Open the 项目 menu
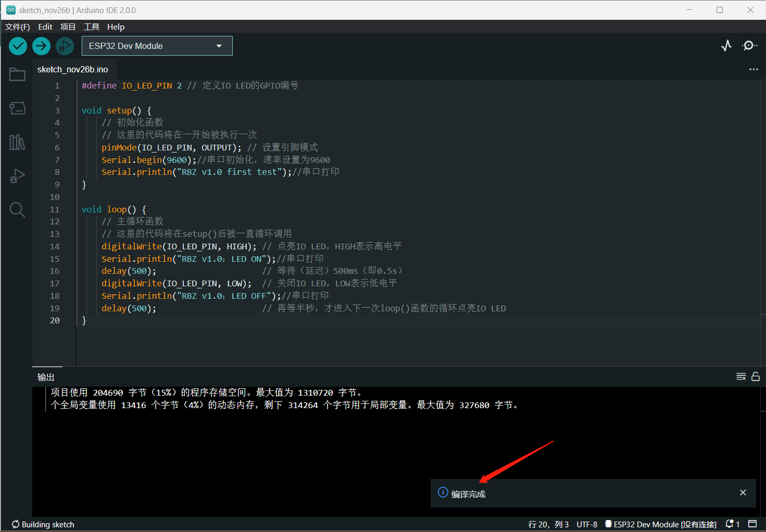Screen dimensions: 766x532 coord(68,27)
